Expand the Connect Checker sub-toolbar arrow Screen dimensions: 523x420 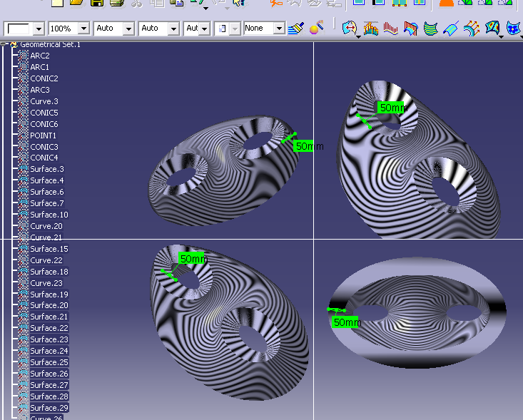[x=358, y=36]
